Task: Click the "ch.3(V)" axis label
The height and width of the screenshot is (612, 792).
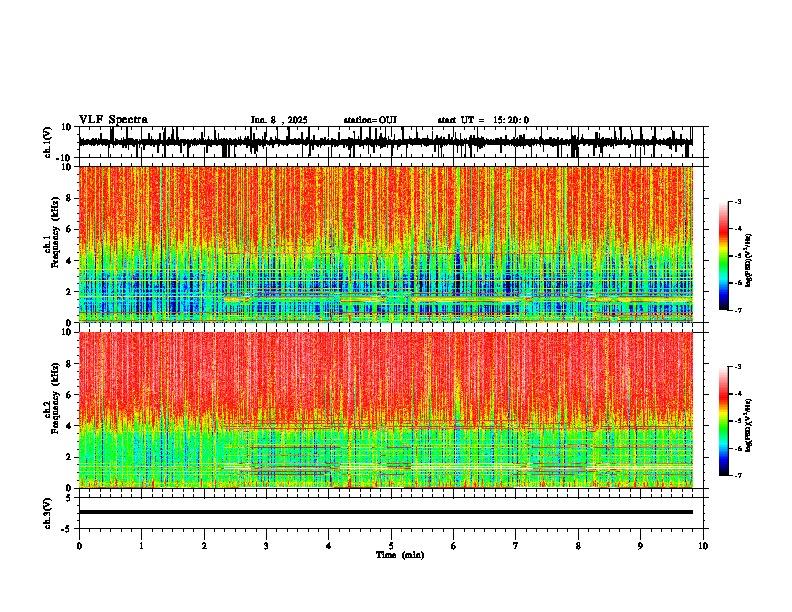Action: tap(48, 513)
